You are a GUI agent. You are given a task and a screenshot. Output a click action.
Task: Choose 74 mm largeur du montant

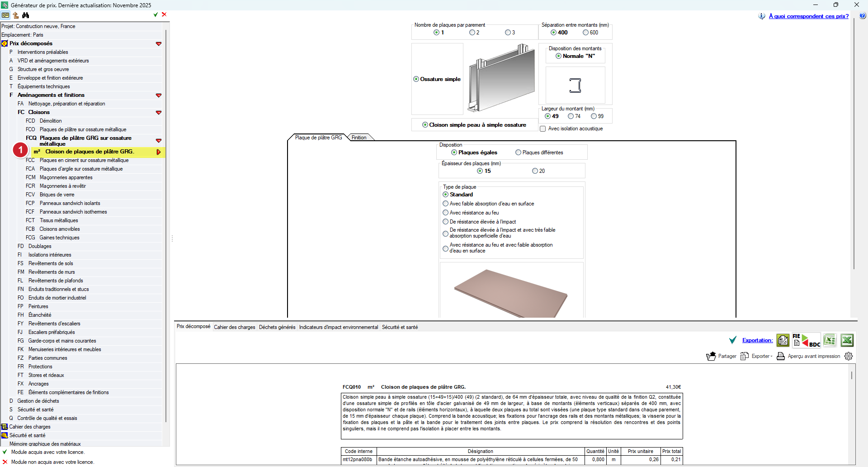(x=571, y=116)
